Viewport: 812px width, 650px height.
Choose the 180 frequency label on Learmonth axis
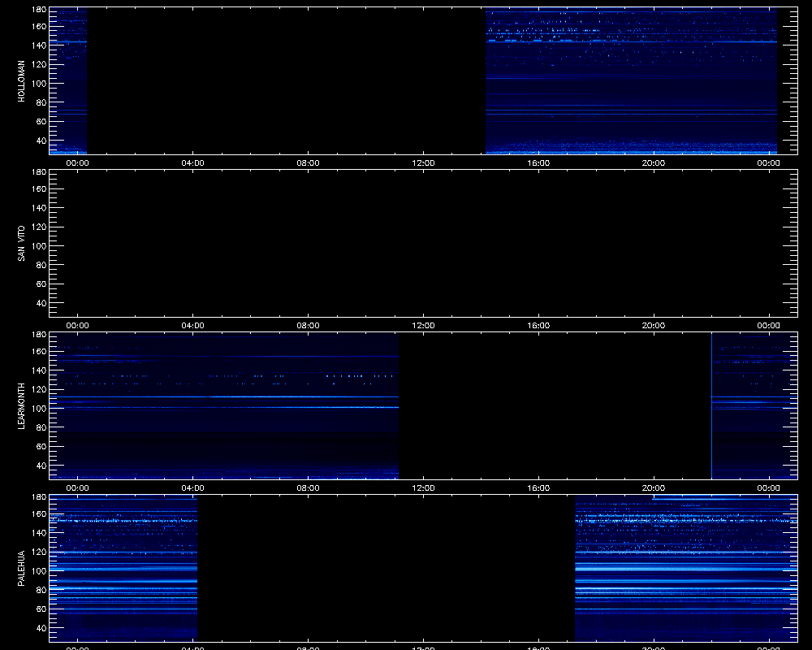pyautogui.click(x=39, y=334)
